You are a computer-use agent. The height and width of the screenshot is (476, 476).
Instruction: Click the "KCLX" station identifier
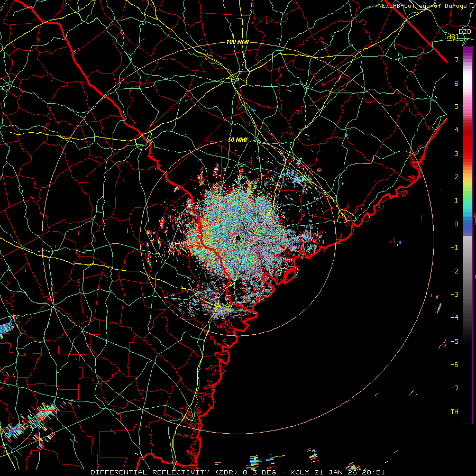(300, 472)
